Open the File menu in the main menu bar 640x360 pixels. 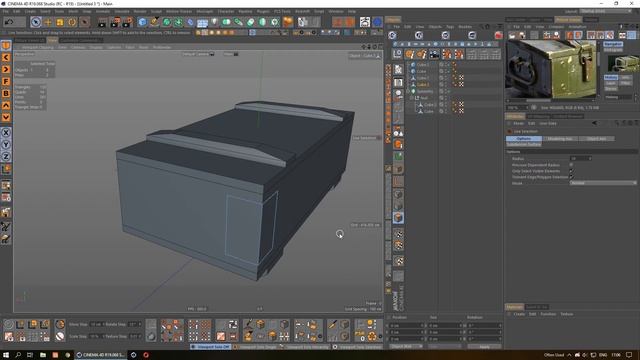pyautogui.click(x=5, y=11)
